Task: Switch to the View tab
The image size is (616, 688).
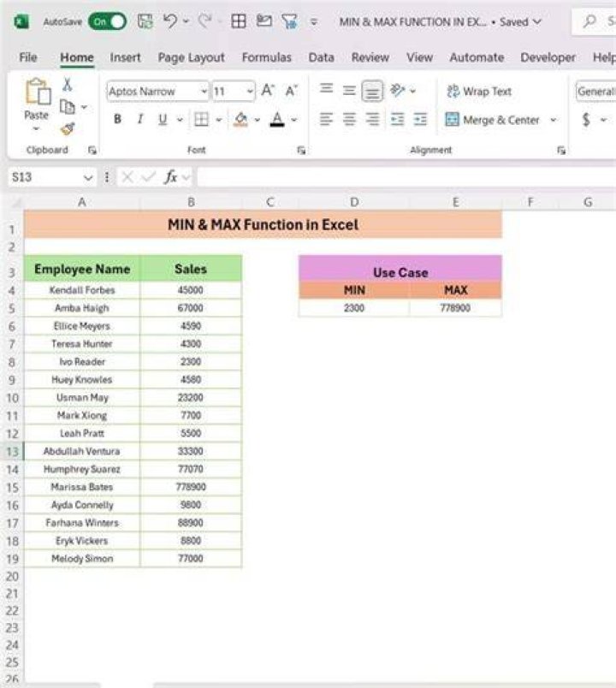Action: pos(419,57)
